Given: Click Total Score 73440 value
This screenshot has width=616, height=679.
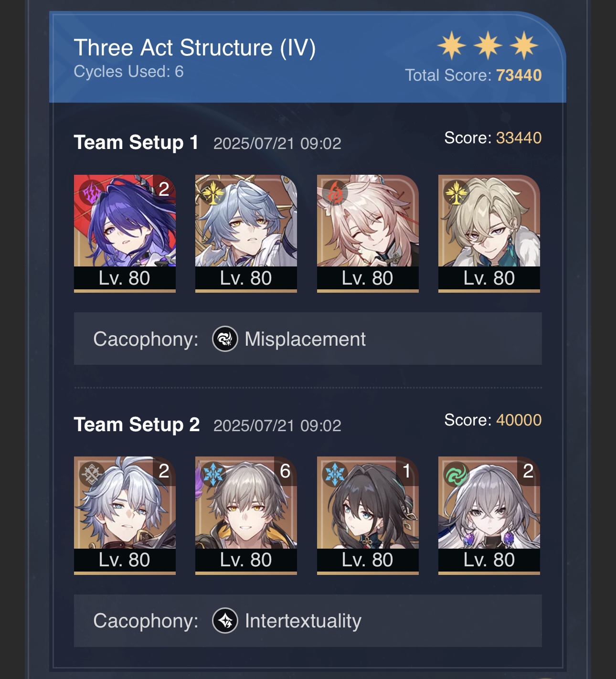Looking at the screenshot, I should 519,75.
